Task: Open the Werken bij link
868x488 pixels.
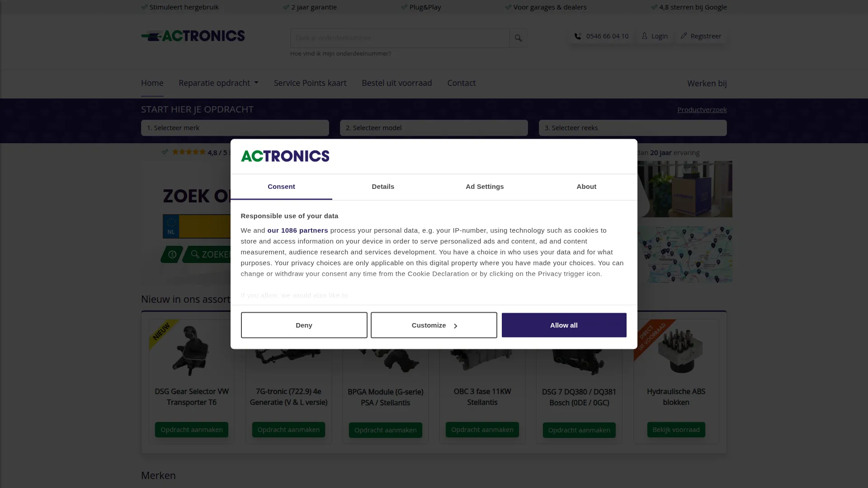Action: point(707,84)
